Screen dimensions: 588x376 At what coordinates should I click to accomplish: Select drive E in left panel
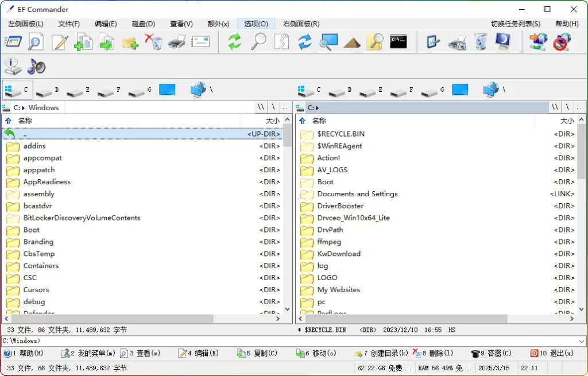pyautogui.click(x=79, y=90)
